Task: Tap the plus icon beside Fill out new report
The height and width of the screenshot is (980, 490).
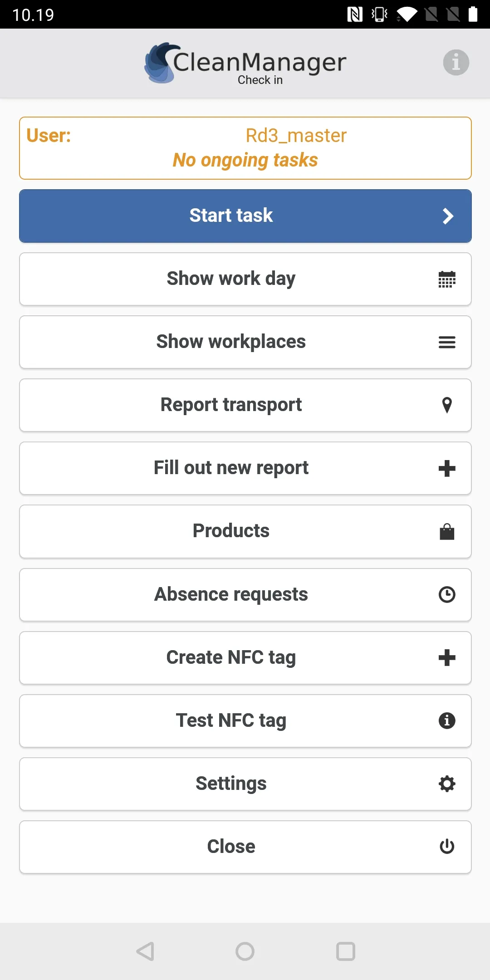Action: [x=447, y=468]
